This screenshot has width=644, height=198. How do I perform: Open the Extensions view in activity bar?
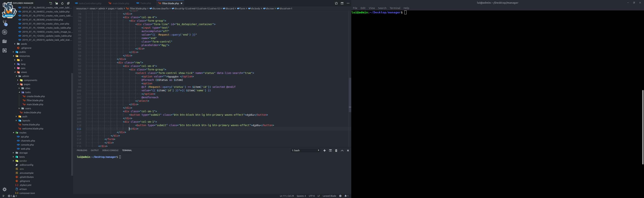5,50
